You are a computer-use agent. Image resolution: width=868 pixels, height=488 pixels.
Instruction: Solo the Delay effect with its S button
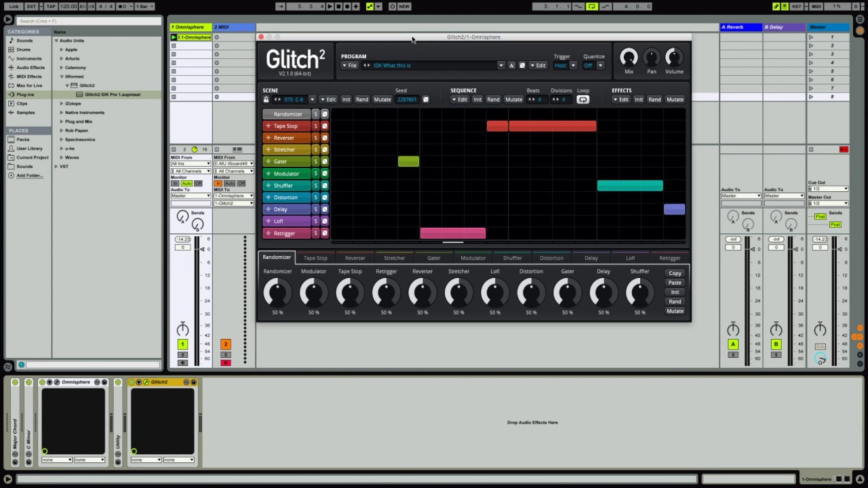pyautogui.click(x=315, y=209)
